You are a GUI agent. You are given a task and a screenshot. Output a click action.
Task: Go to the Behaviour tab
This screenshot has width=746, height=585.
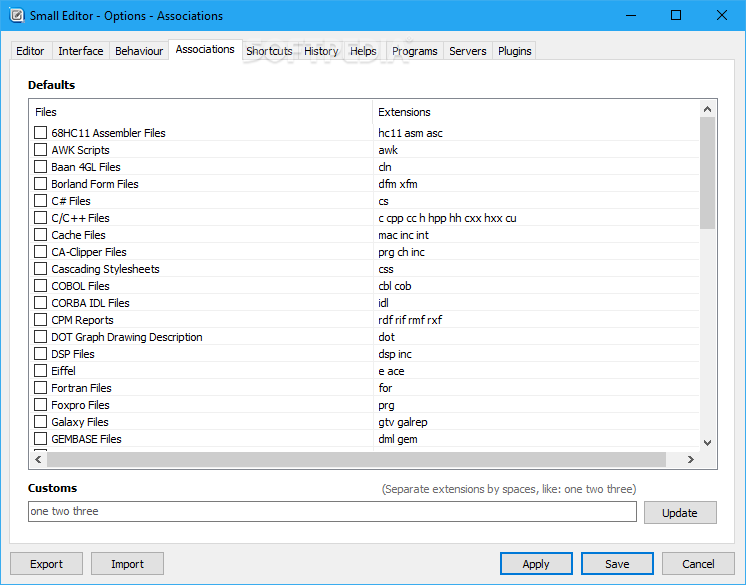pos(139,51)
